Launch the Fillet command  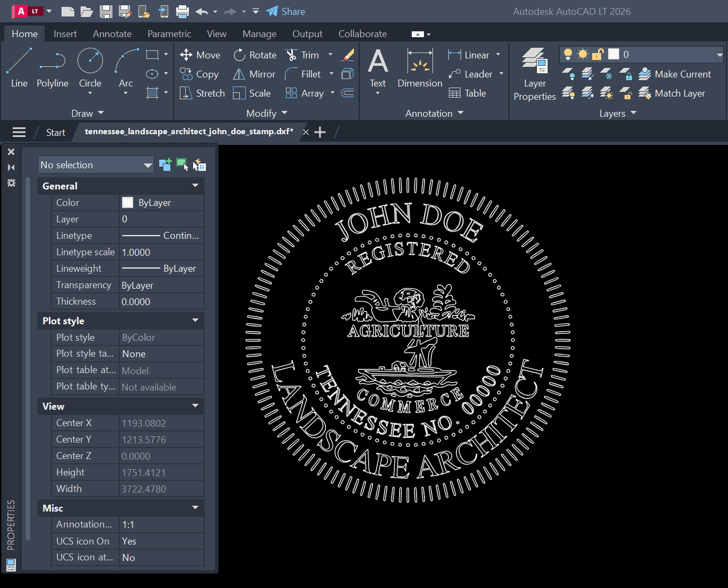pyautogui.click(x=303, y=74)
